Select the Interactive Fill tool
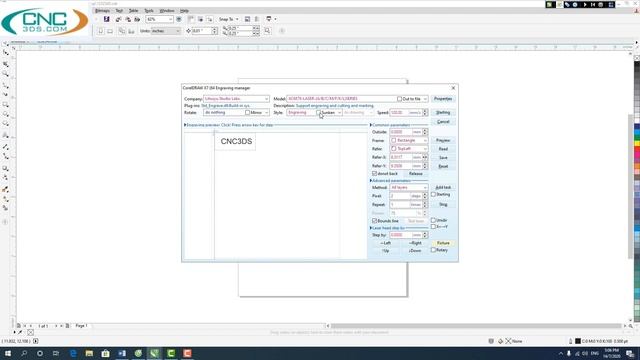640x360 pixels. [x=6, y=199]
